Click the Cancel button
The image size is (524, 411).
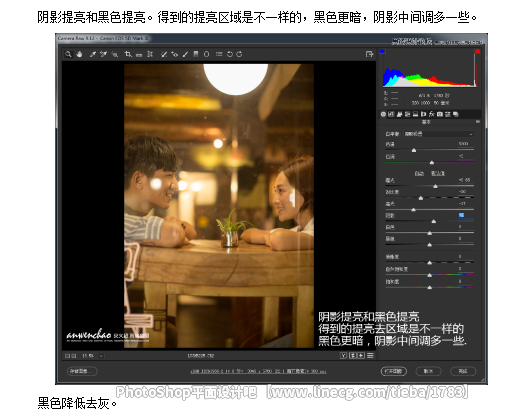[428, 371]
